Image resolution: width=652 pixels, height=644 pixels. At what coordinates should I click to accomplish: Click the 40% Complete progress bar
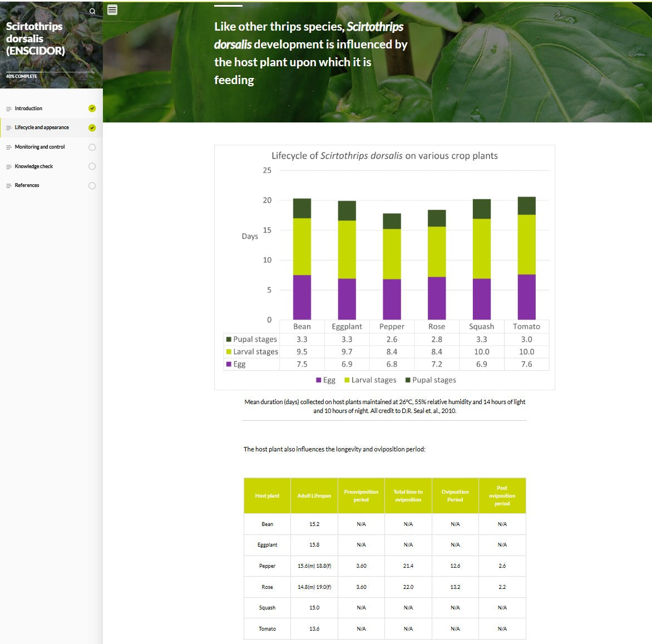click(50, 72)
